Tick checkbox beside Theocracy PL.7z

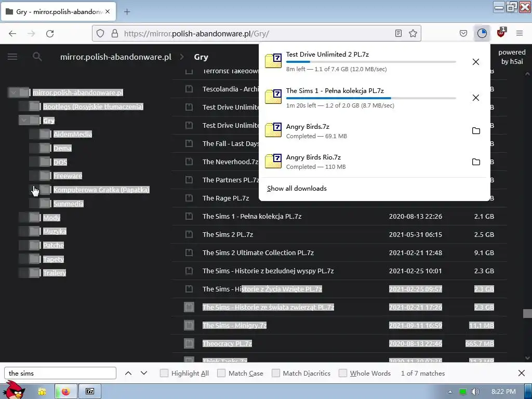point(189,343)
